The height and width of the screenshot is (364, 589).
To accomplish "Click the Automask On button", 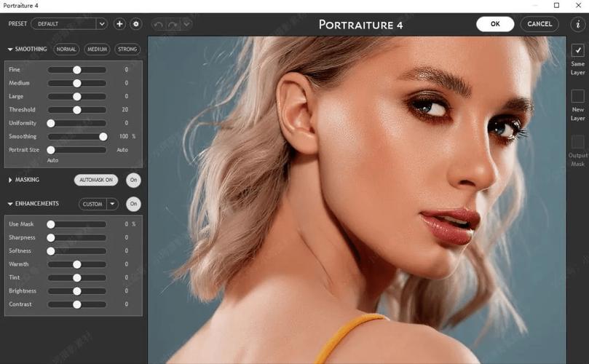I will pos(96,180).
